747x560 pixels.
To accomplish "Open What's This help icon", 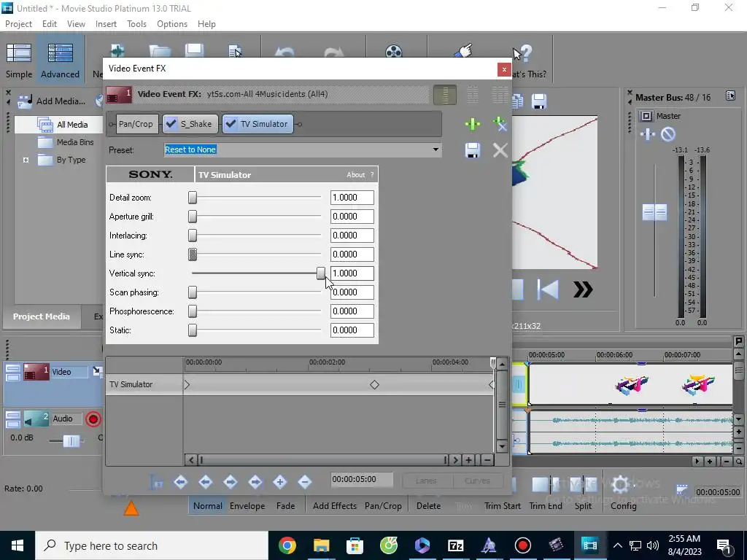I will click(x=525, y=52).
